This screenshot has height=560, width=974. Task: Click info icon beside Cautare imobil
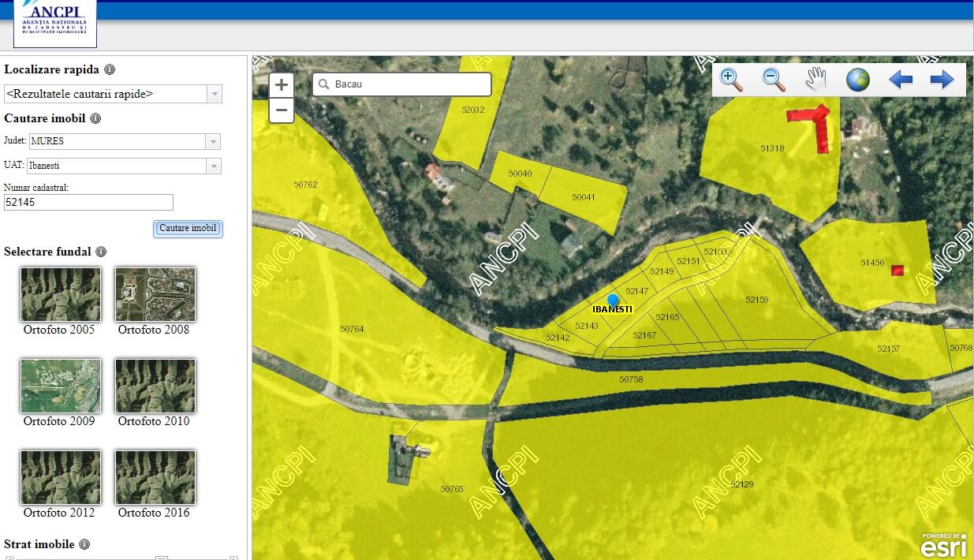click(x=95, y=118)
